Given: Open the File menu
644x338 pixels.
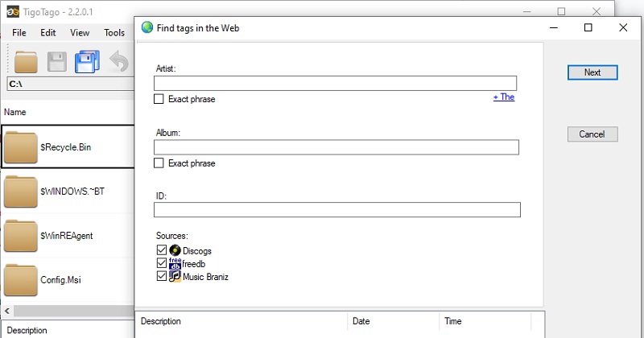Looking at the screenshot, I should pyautogui.click(x=19, y=33).
